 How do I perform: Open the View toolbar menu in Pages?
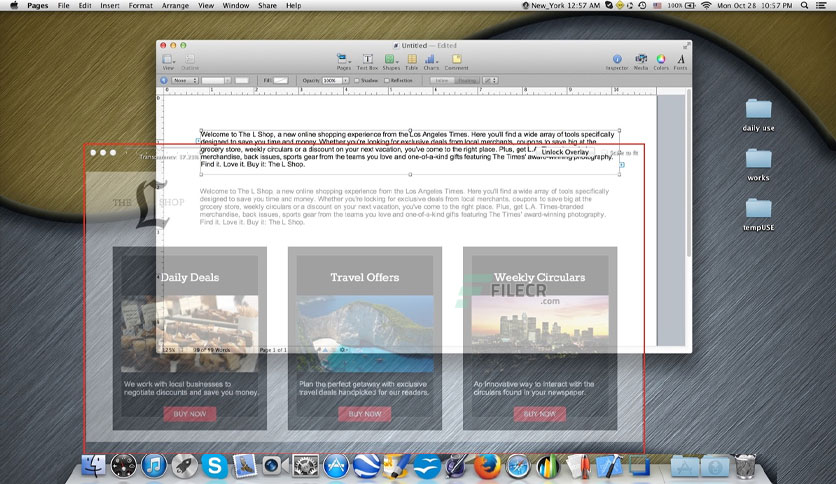168,61
